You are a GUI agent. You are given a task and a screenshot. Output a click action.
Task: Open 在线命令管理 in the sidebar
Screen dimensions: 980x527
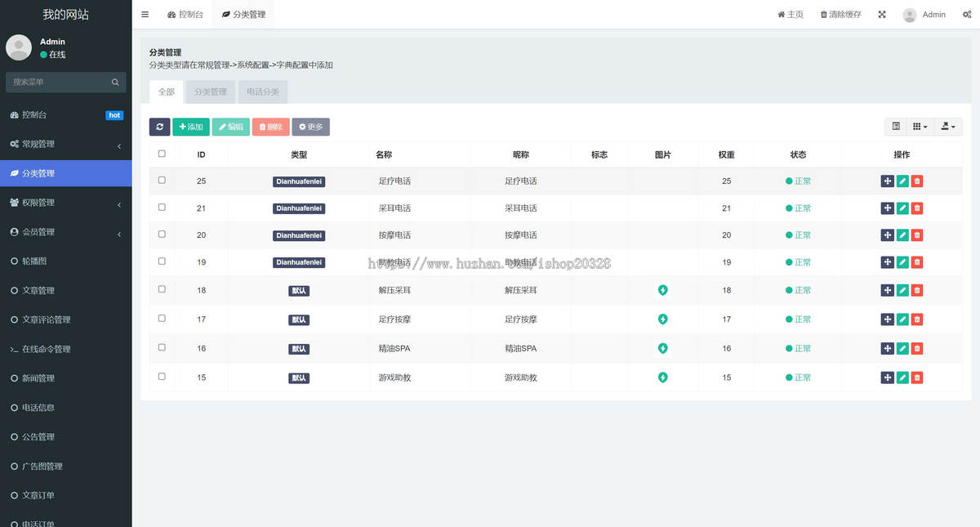click(x=65, y=349)
